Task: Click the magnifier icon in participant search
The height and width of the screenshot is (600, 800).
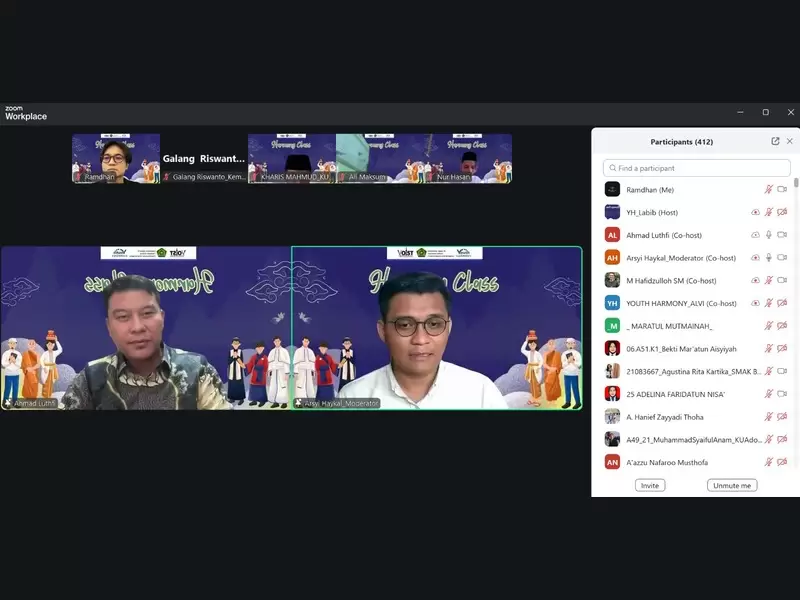Action: pyautogui.click(x=614, y=166)
